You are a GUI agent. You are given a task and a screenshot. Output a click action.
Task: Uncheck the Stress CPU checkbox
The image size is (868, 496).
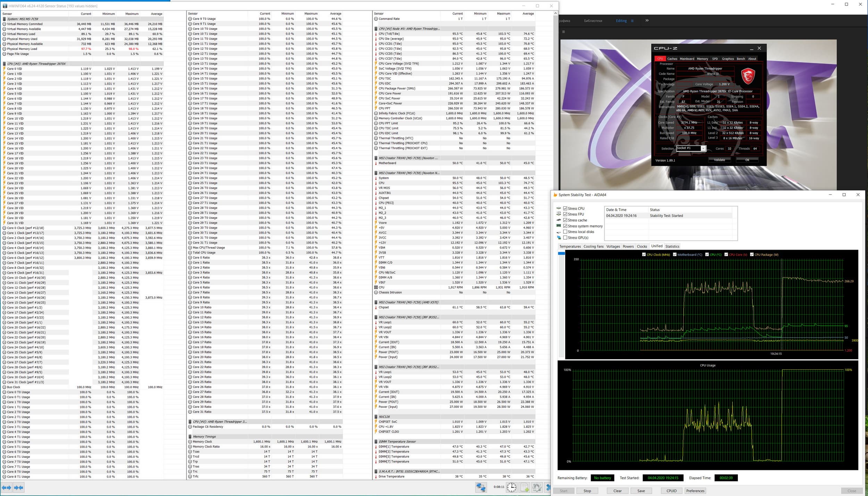coord(565,208)
